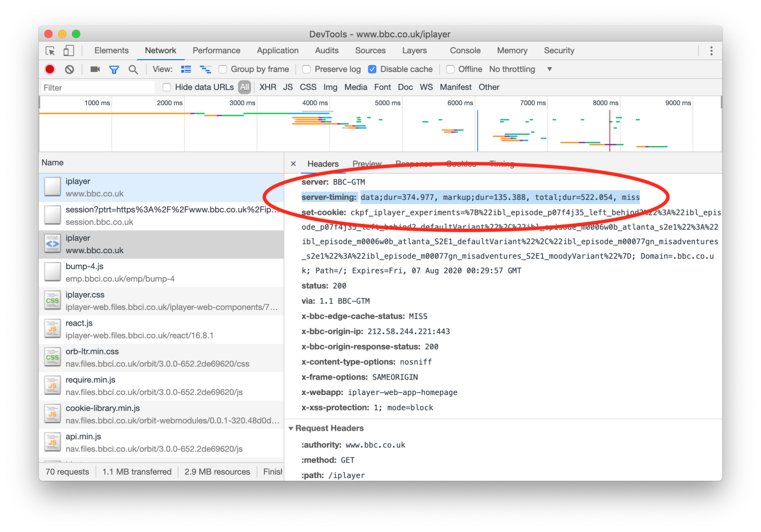Viewport: 761px width, 532px height.
Task: Open the Sources tab
Action: coord(370,51)
